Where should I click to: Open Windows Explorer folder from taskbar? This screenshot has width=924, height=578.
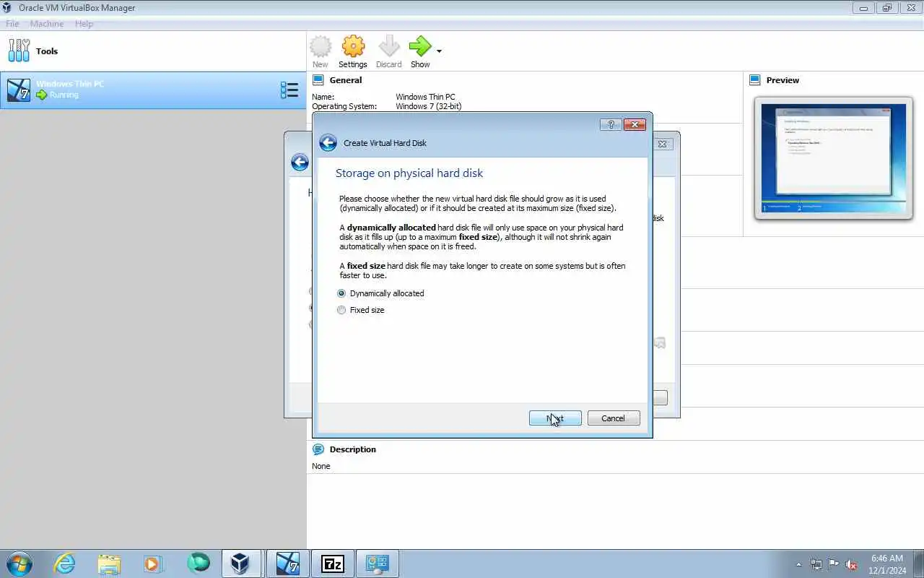pyautogui.click(x=109, y=564)
